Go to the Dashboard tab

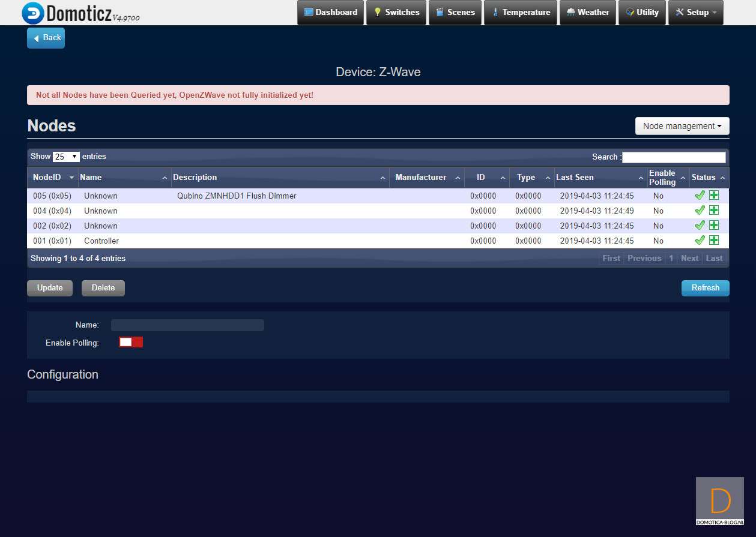point(330,13)
